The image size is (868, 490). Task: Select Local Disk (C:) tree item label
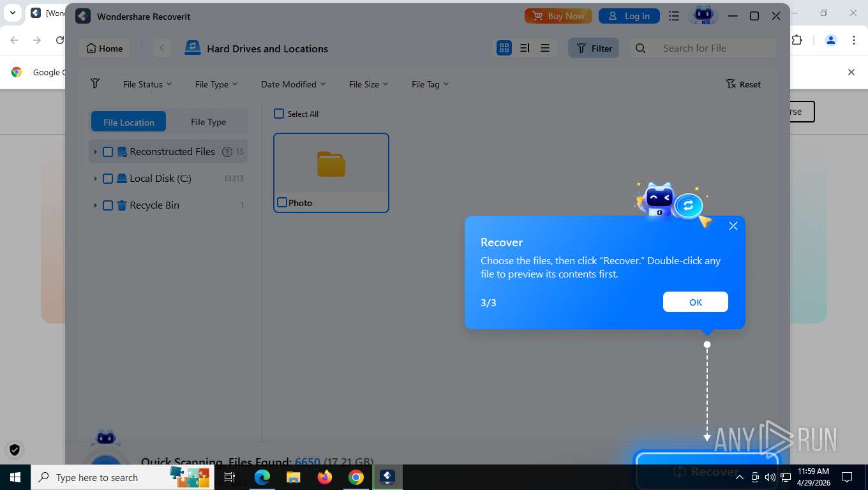tap(160, 179)
